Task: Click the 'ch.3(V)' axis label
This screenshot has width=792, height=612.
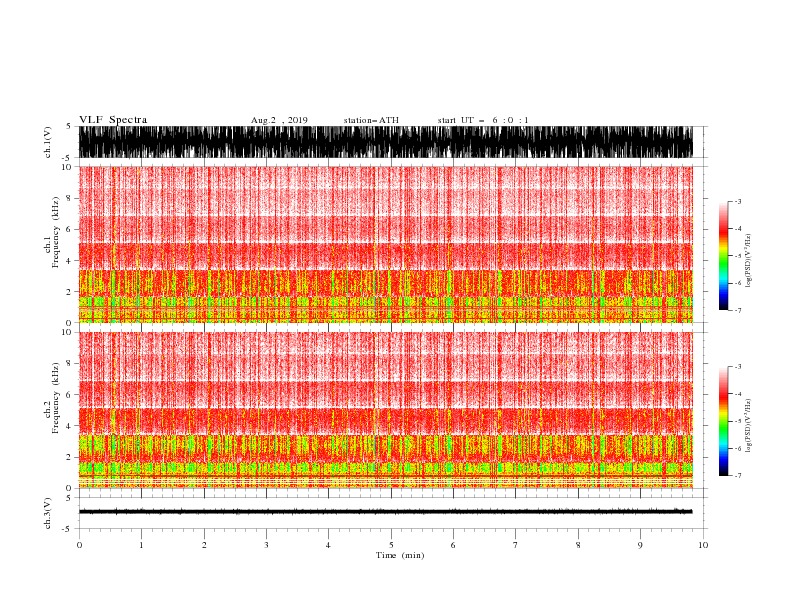Action: [x=48, y=513]
